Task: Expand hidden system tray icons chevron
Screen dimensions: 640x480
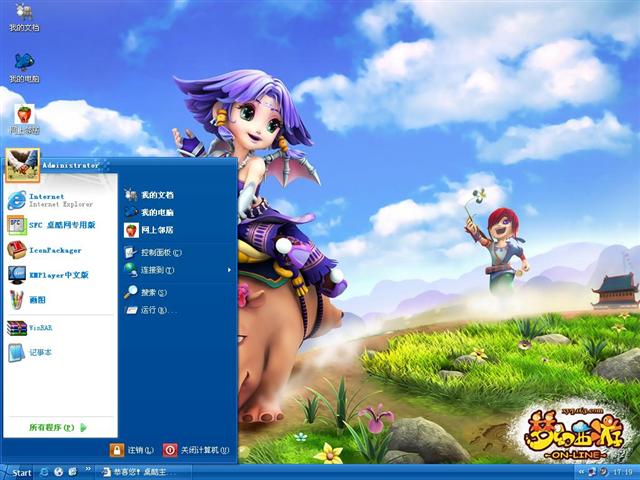Action: click(x=581, y=472)
